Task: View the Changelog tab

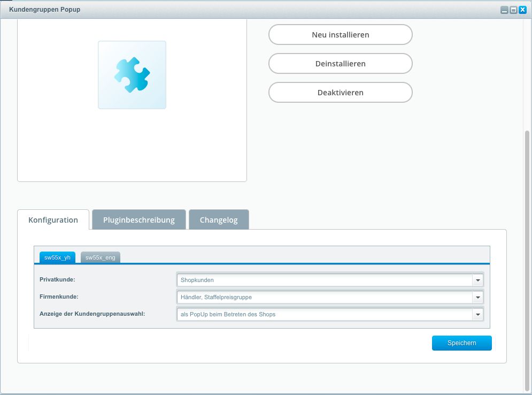Action: click(219, 220)
